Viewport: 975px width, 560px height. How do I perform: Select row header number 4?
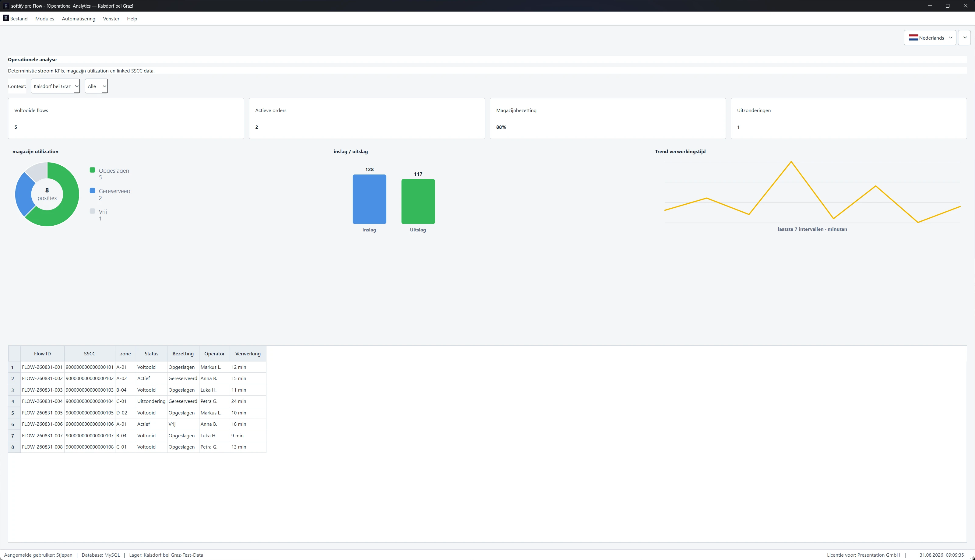click(15, 401)
